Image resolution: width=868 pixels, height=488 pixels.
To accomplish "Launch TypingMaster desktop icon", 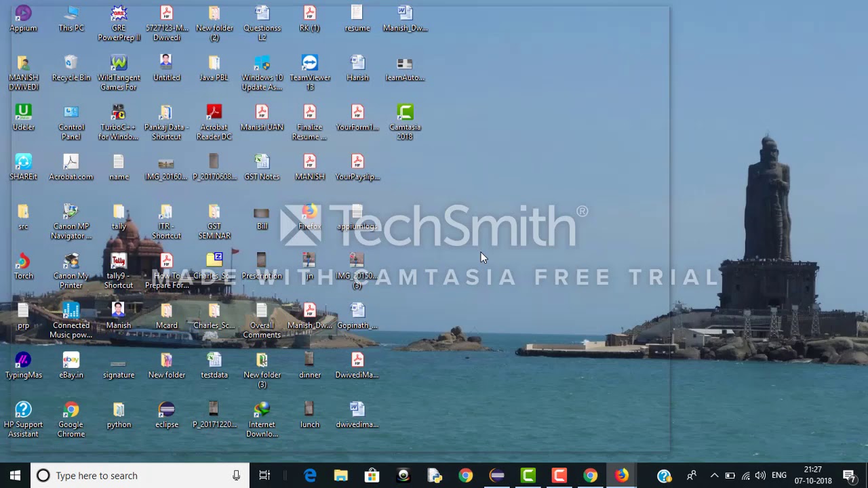I will (x=24, y=365).
